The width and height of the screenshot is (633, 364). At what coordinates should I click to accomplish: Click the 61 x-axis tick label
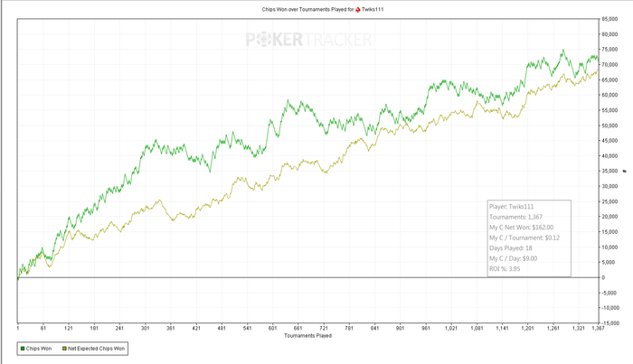point(43,328)
